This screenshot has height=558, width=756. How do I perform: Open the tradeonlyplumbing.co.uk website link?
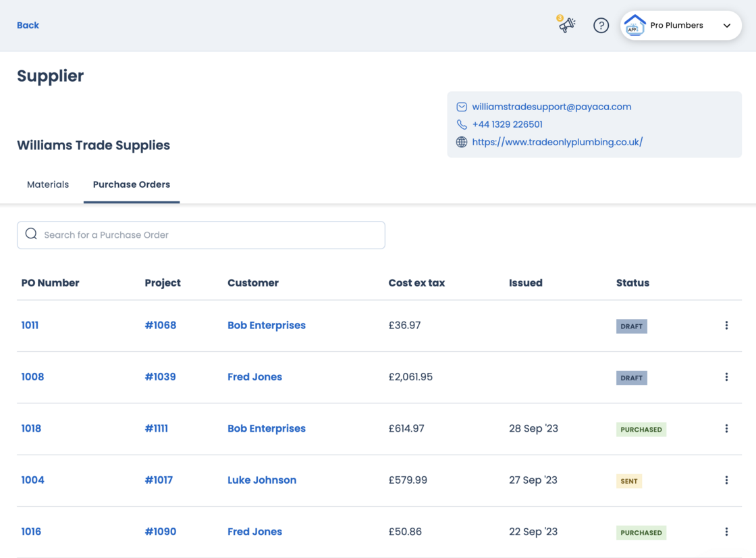[x=557, y=142]
